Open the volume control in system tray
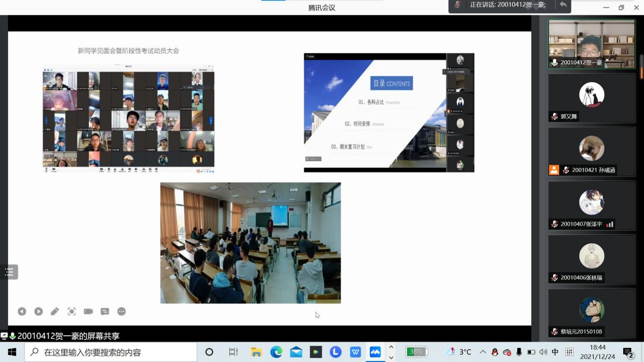644x362 pixels. pyautogui.click(x=543, y=352)
